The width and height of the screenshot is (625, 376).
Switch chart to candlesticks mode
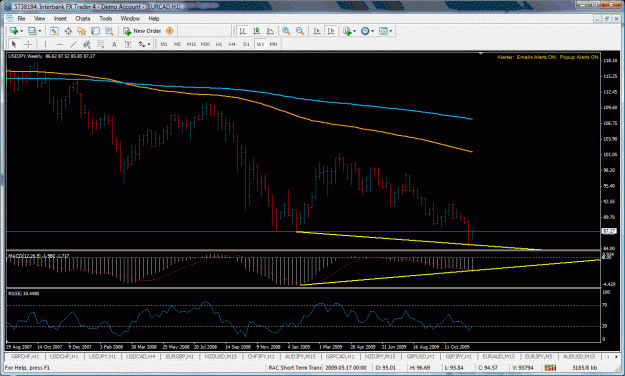point(256,31)
